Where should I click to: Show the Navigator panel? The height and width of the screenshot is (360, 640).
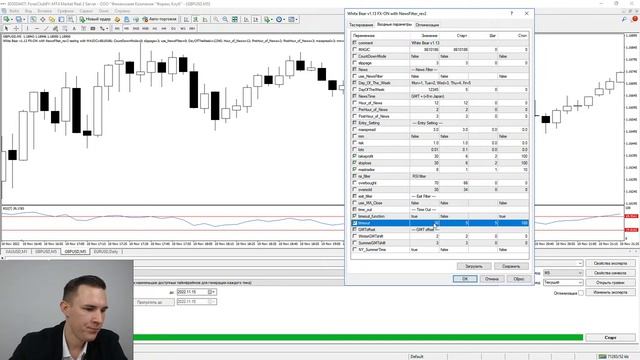coord(52,19)
